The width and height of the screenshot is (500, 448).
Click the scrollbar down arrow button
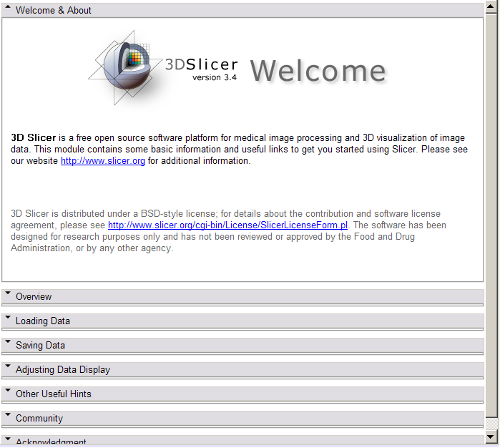(x=491, y=437)
